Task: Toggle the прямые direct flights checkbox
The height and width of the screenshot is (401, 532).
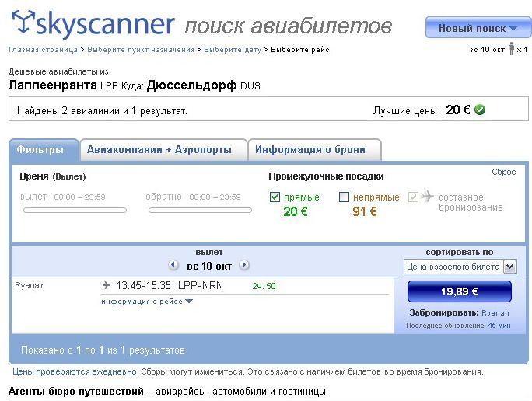Action: click(275, 197)
